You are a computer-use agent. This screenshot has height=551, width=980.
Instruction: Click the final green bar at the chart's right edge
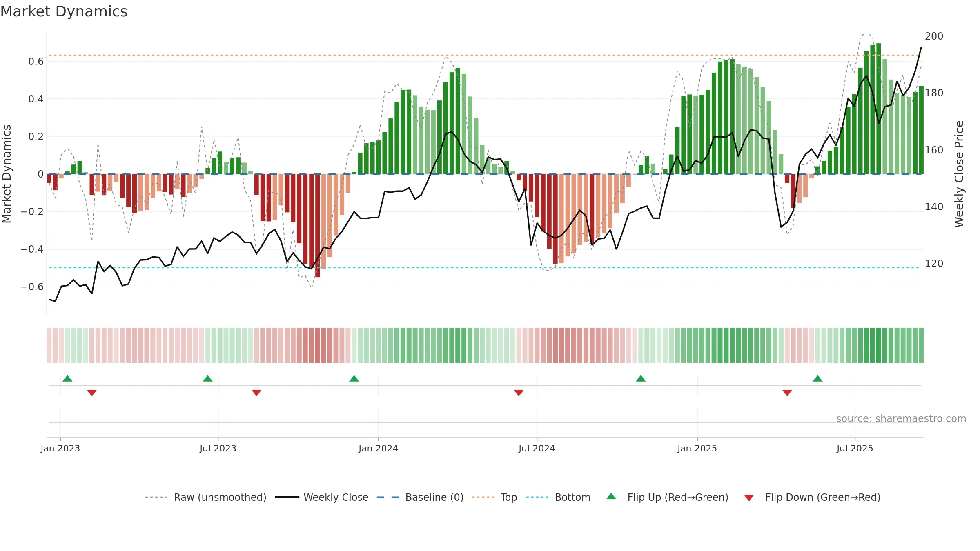click(x=921, y=130)
